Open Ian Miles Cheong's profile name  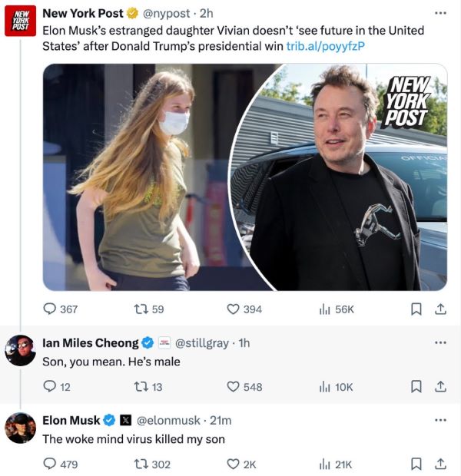(x=90, y=343)
